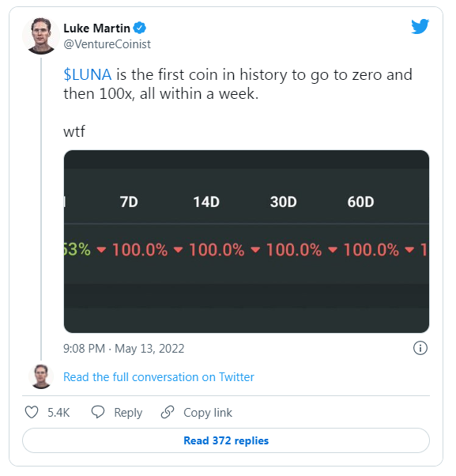Image resolution: width=456 pixels, height=476 pixels.
Task: Click the 60D column header in image
Action: click(x=360, y=202)
